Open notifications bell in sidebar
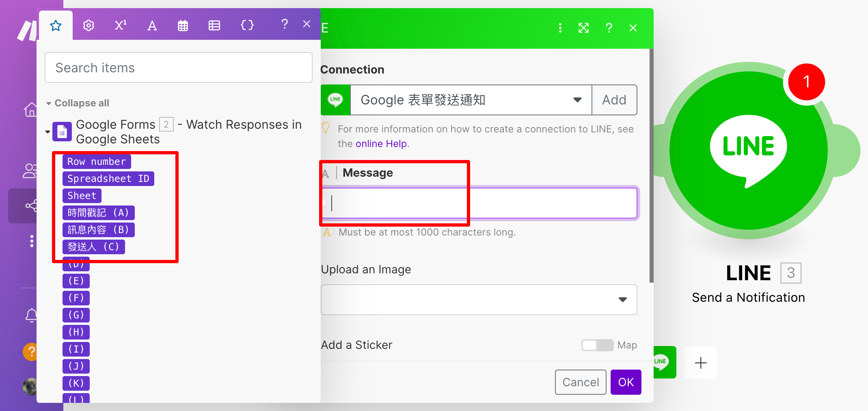The height and width of the screenshot is (411, 868). click(x=31, y=316)
